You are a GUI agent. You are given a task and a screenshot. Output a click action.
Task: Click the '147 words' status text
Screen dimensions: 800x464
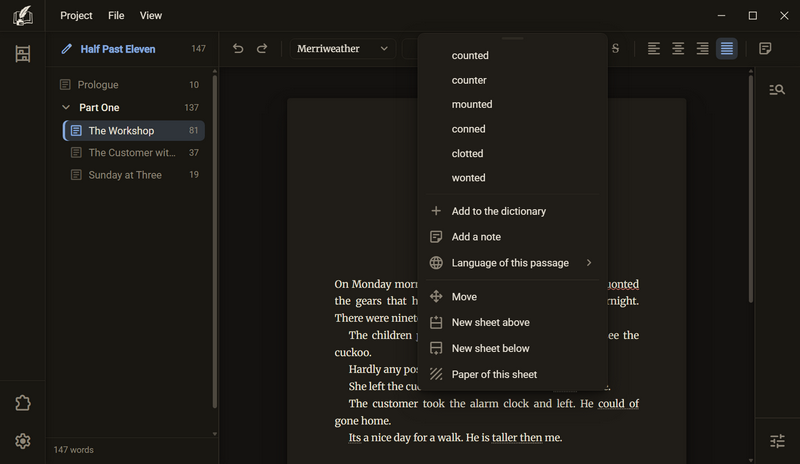[73, 450]
